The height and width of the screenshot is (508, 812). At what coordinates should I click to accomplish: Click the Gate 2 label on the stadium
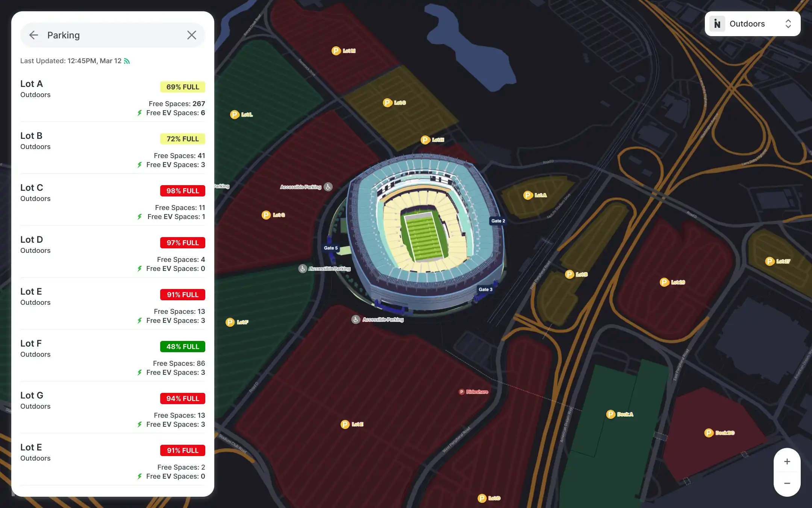(498, 221)
